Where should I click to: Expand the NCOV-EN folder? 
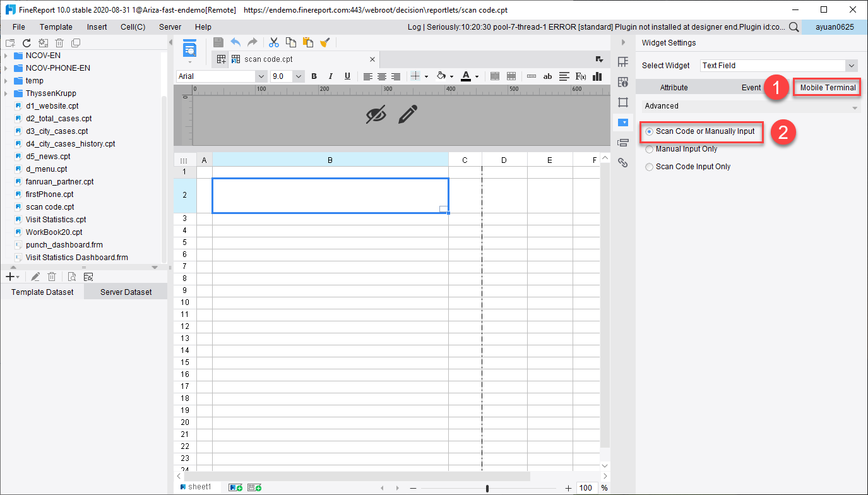coord(6,56)
